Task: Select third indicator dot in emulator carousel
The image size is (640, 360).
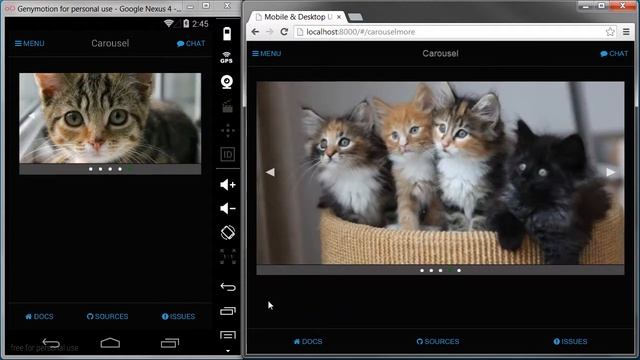Action: 110,169
